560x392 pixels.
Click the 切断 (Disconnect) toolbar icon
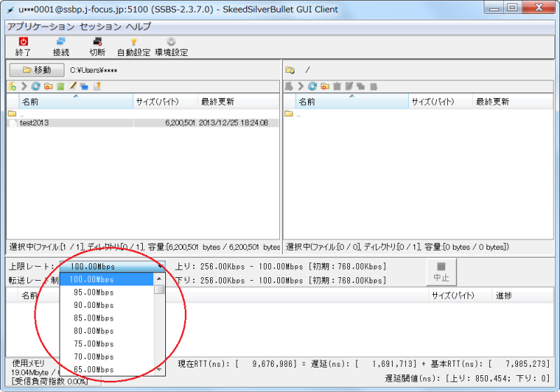tap(97, 46)
